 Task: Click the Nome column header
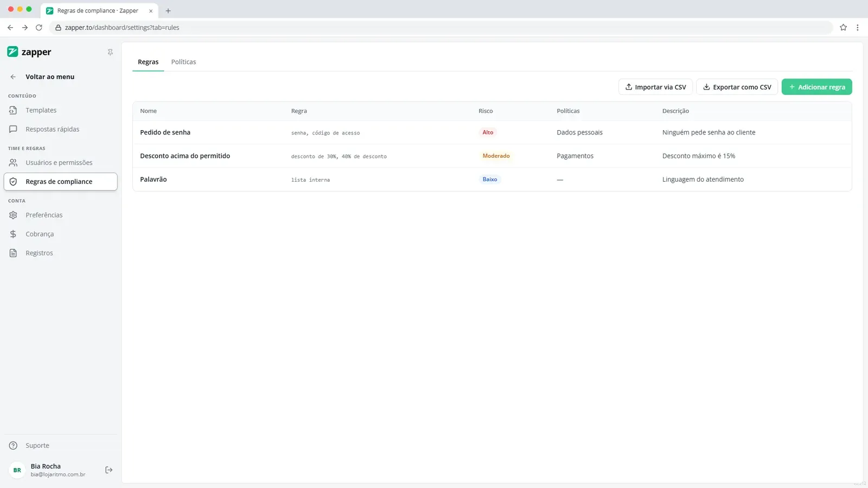148,111
